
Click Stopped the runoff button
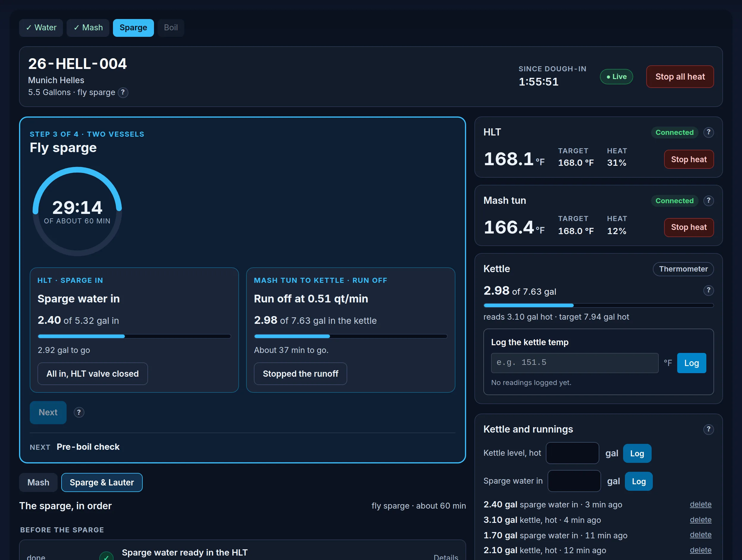click(300, 374)
